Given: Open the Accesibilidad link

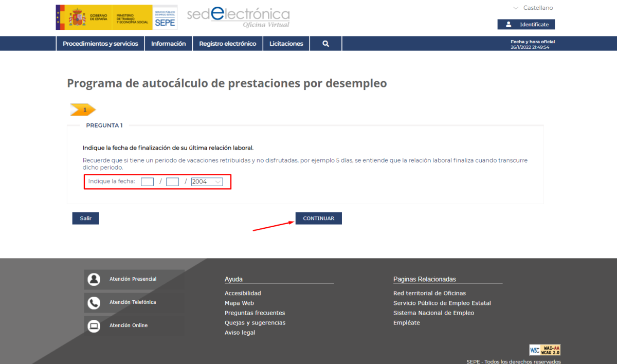Looking at the screenshot, I should (x=243, y=293).
